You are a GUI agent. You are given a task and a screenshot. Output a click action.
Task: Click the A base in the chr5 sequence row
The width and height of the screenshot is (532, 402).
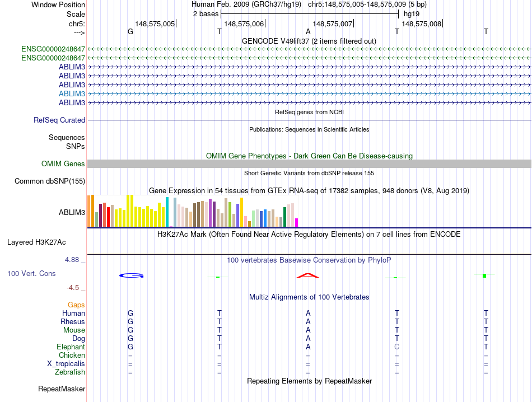pos(308,31)
